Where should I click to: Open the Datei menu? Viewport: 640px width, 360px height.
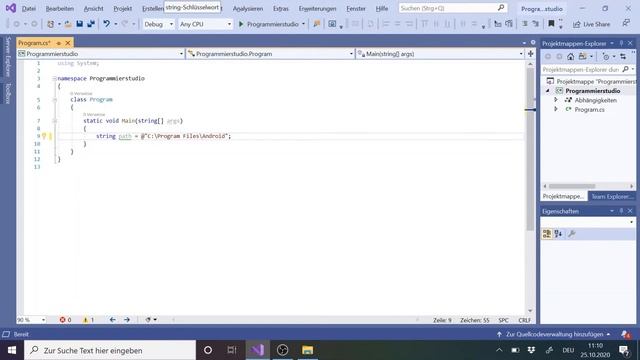(x=29, y=8)
